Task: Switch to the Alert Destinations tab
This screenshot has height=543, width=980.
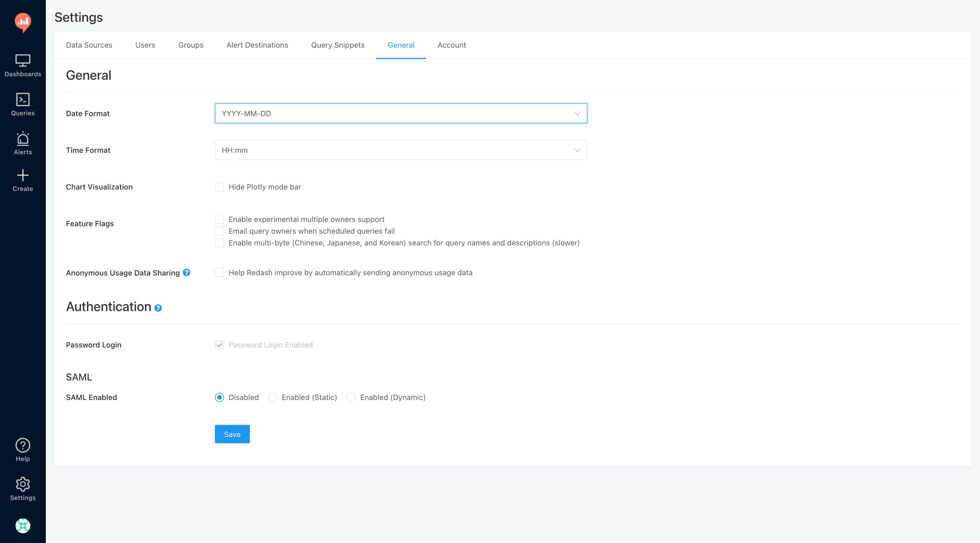Action: 257,45
